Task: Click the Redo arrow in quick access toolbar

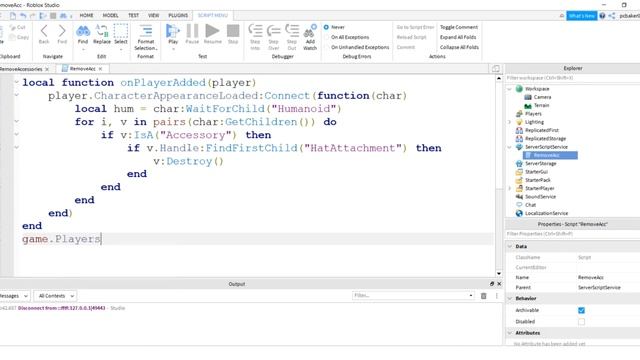Action: point(33,16)
